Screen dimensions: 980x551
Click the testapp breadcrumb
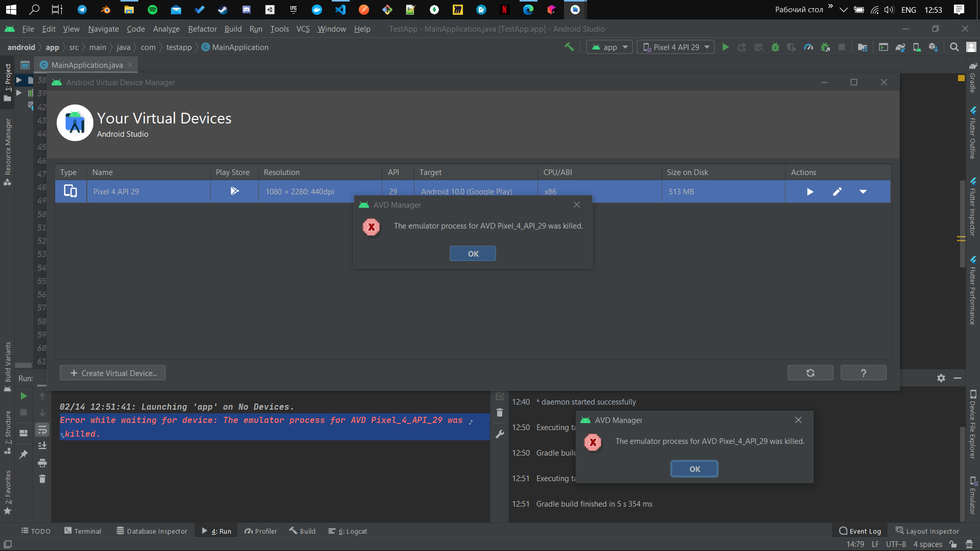point(179,47)
